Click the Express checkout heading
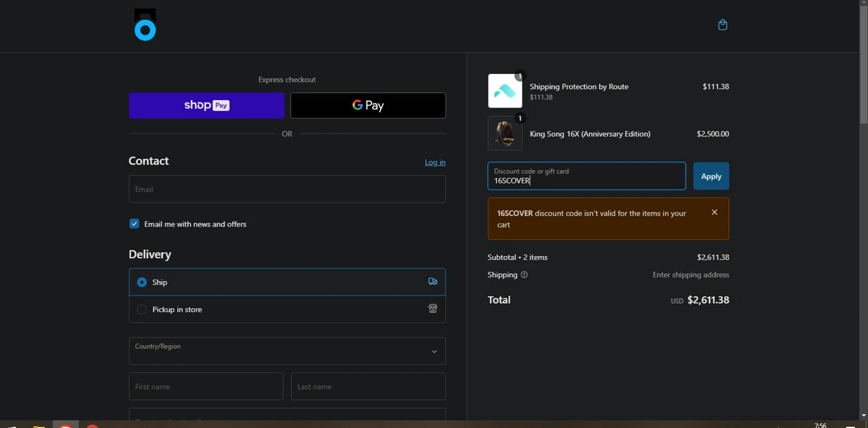The width and height of the screenshot is (868, 428). 287,80
